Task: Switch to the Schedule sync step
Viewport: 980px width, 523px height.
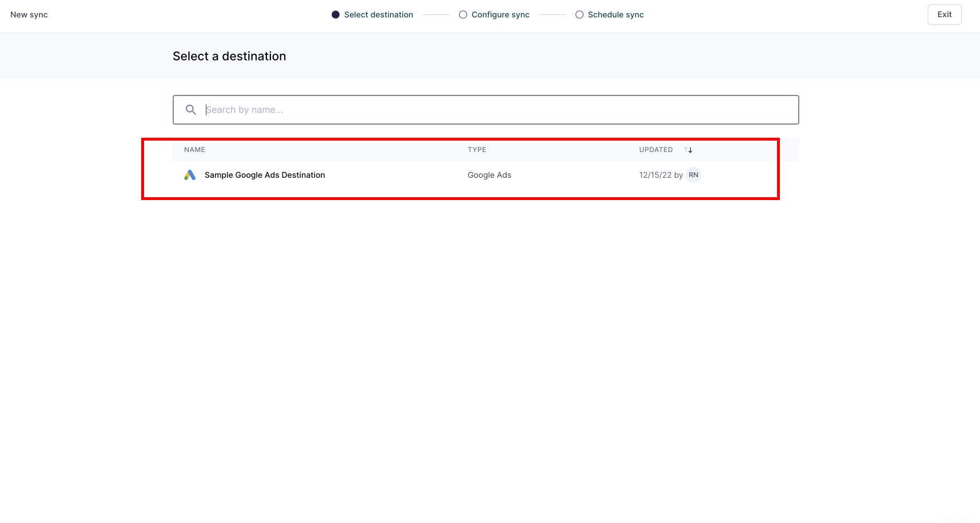Action: click(x=616, y=14)
